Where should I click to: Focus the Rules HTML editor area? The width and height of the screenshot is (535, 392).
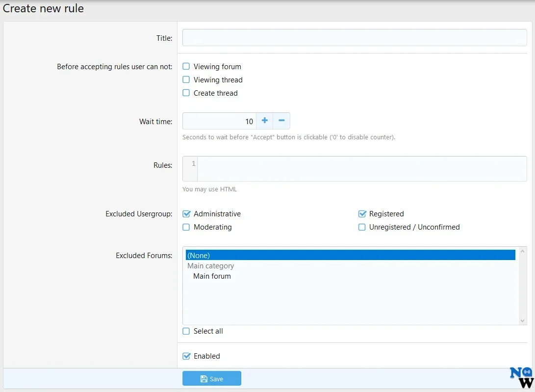click(361, 169)
